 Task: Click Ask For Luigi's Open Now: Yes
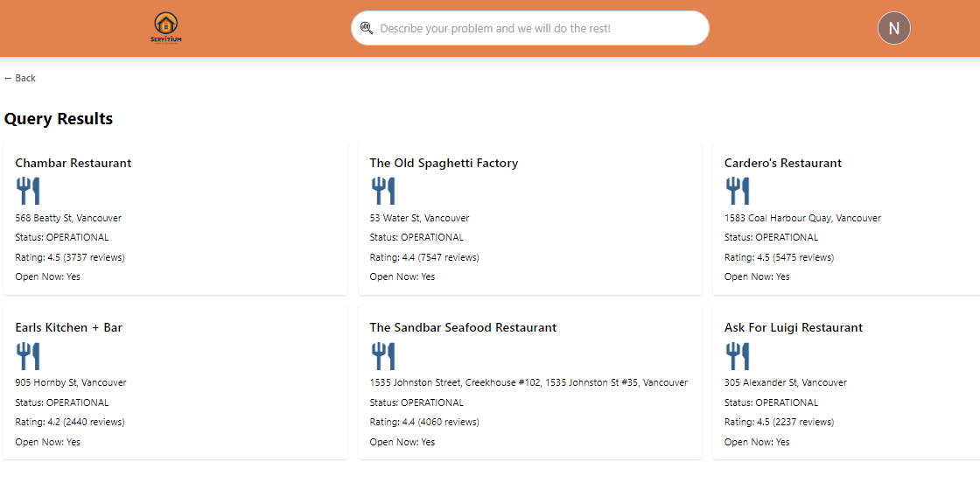click(x=757, y=442)
